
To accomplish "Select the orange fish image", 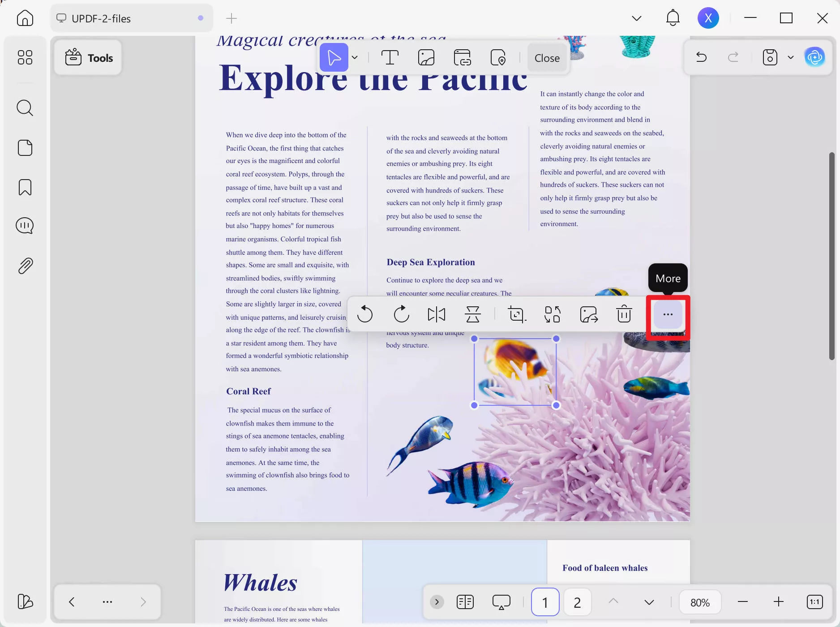I will point(515,372).
